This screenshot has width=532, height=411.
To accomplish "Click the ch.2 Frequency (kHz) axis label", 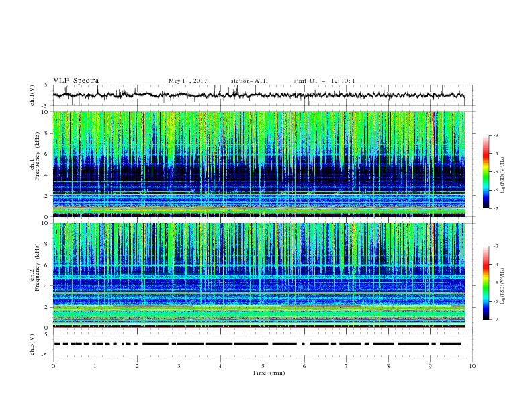I will (x=35, y=267).
